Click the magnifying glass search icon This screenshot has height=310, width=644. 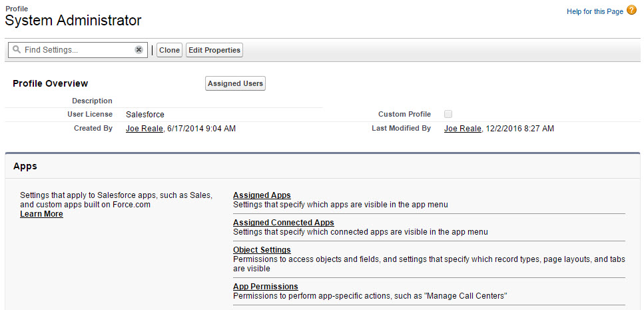pos(17,50)
